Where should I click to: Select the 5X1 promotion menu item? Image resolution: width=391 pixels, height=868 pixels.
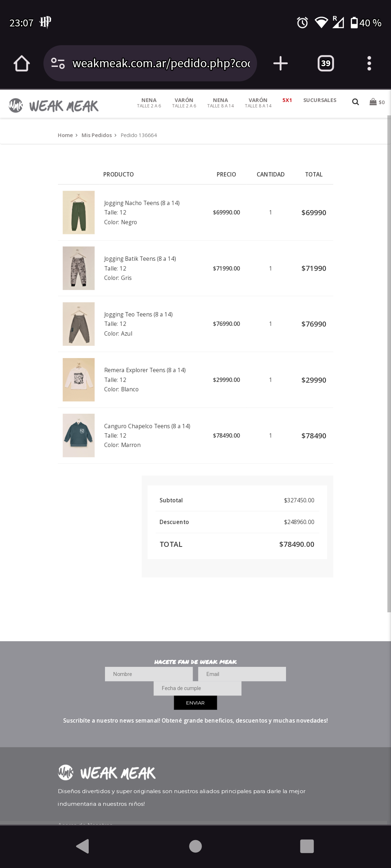point(287,100)
